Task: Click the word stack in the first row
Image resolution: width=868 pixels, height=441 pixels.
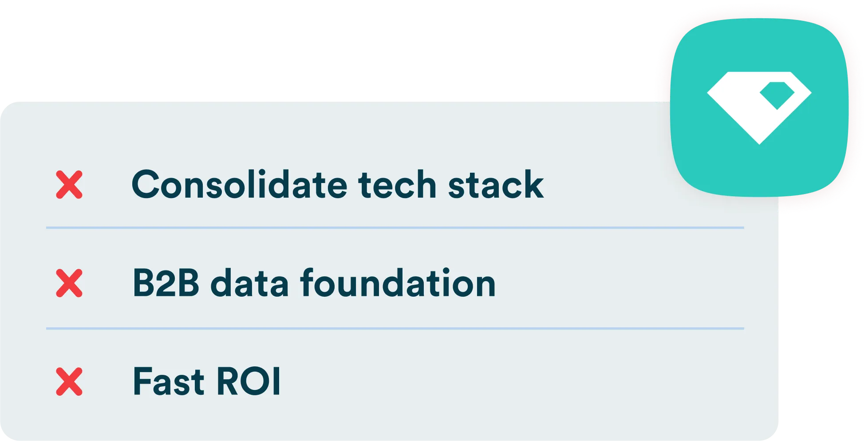Action: [496, 184]
